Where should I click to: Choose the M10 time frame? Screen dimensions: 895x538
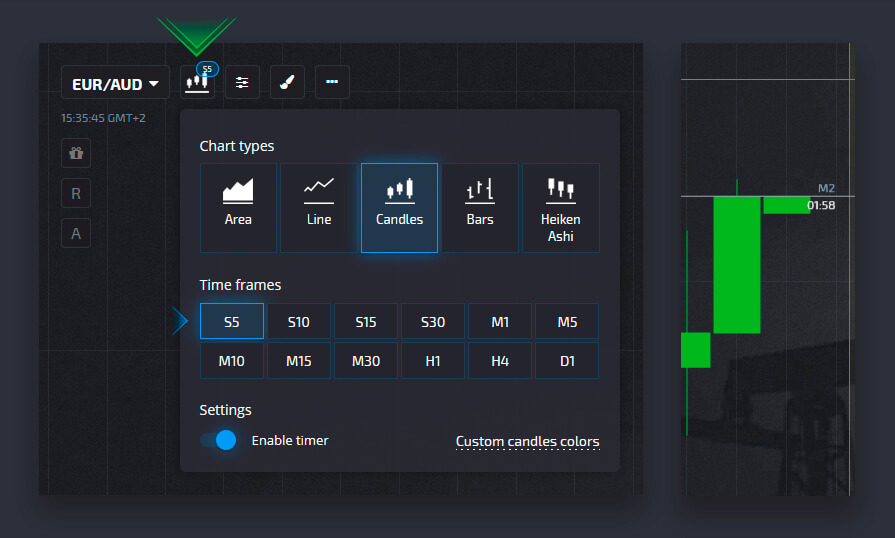pos(232,361)
